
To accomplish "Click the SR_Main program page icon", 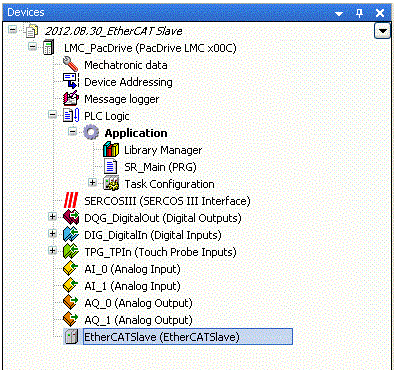I will (x=111, y=166).
